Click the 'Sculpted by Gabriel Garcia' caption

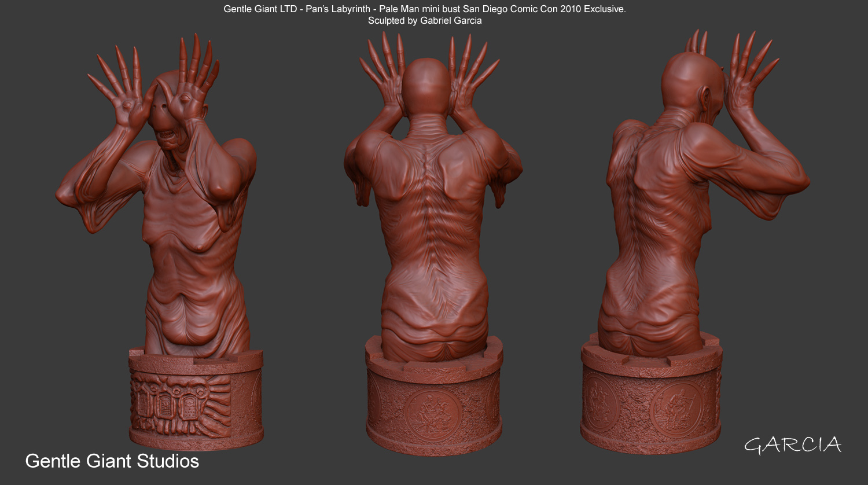[425, 21]
